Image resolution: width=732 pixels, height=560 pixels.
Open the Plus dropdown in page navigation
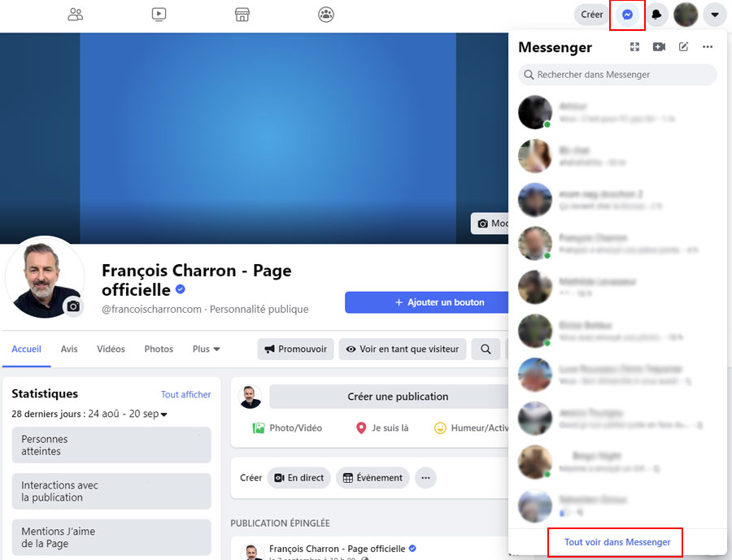205,349
